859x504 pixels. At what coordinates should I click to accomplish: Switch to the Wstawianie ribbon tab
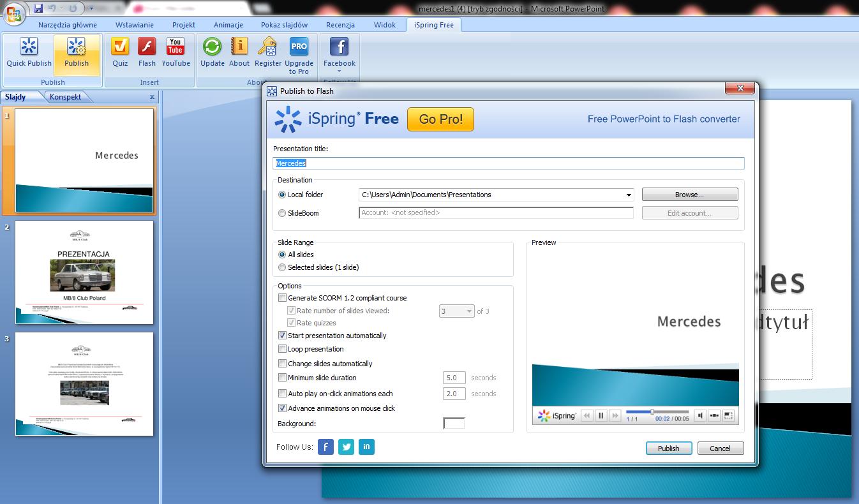(x=135, y=25)
